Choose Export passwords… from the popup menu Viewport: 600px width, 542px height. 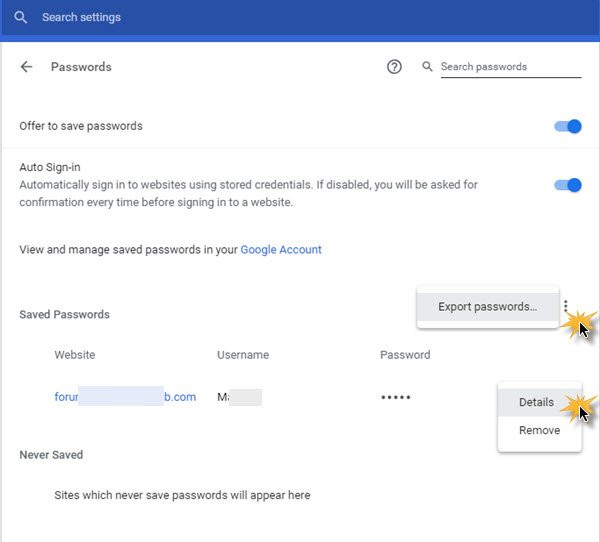pyautogui.click(x=487, y=307)
